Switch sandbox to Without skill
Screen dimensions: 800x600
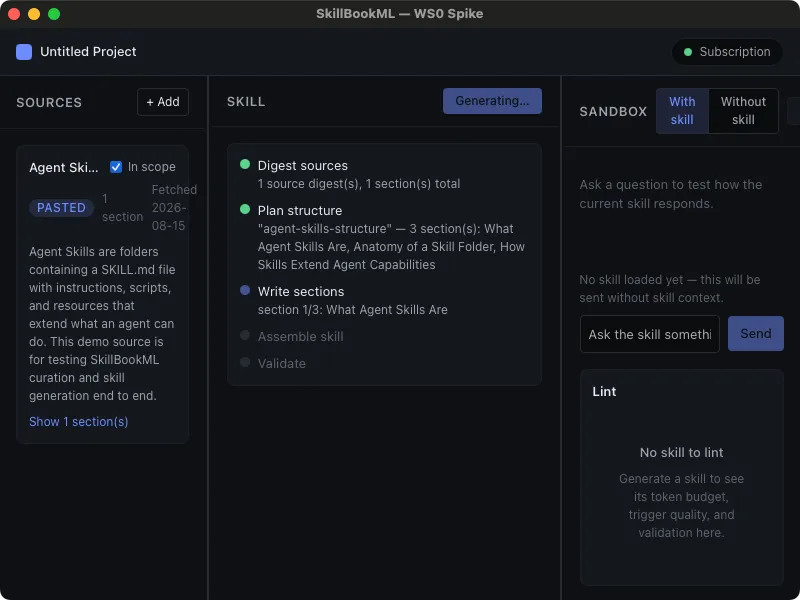click(x=743, y=111)
